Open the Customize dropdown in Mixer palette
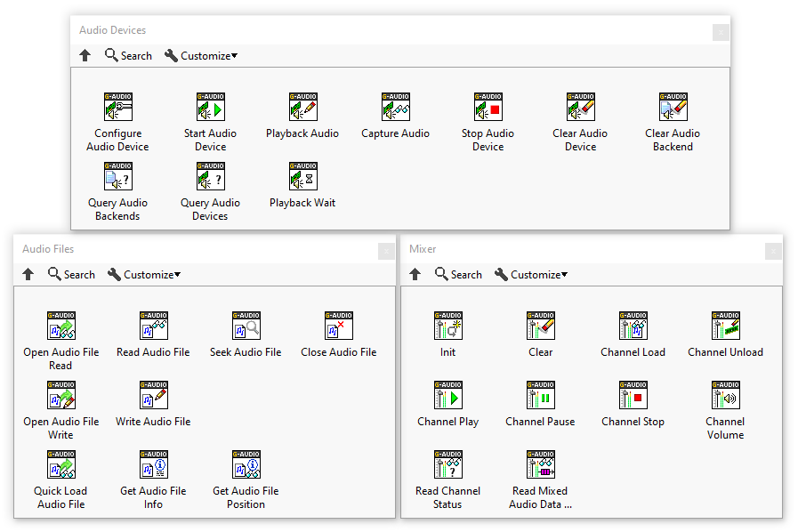The height and width of the screenshot is (532, 798). click(530, 274)
